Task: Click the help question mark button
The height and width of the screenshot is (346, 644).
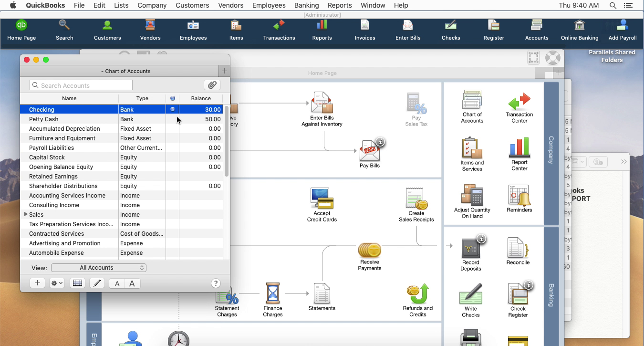Action: pos(216,283)
